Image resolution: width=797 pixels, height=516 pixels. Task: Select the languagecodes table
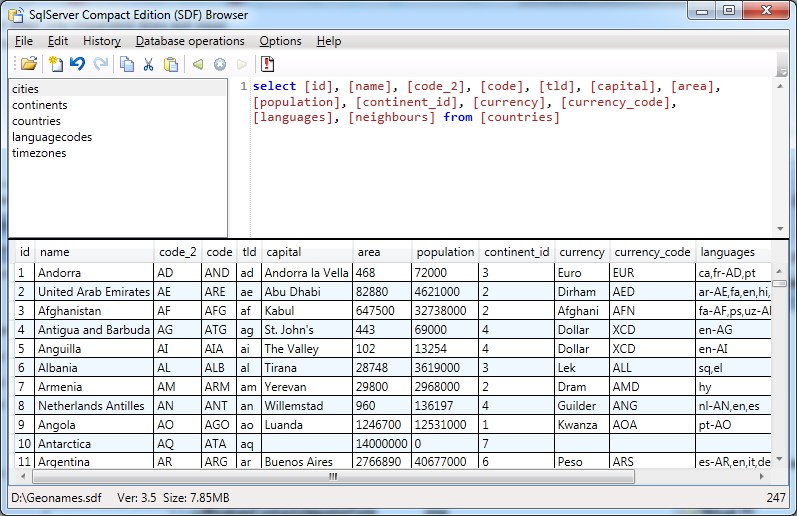[x=52, y=137]
